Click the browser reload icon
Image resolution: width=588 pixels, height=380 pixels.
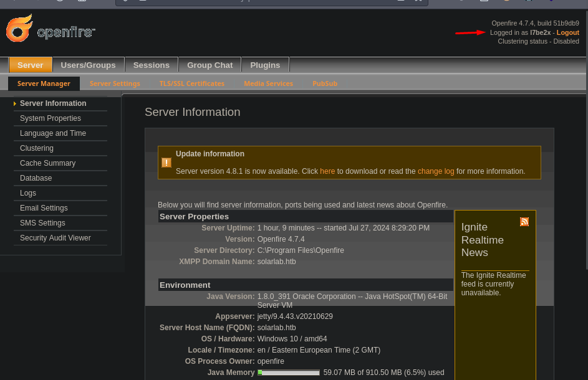pos(60,2)
